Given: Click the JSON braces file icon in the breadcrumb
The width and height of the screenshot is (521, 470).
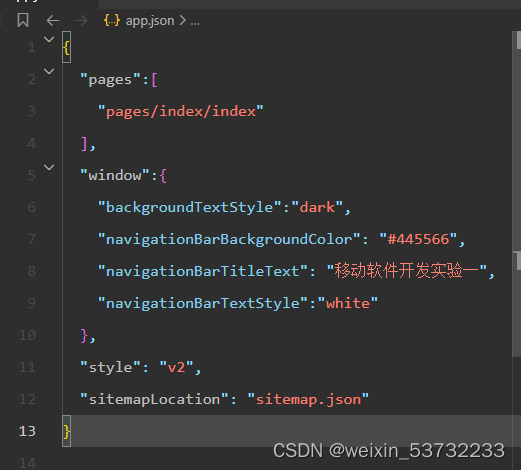Looking at the screenshot, I should [x=112, y=21].
